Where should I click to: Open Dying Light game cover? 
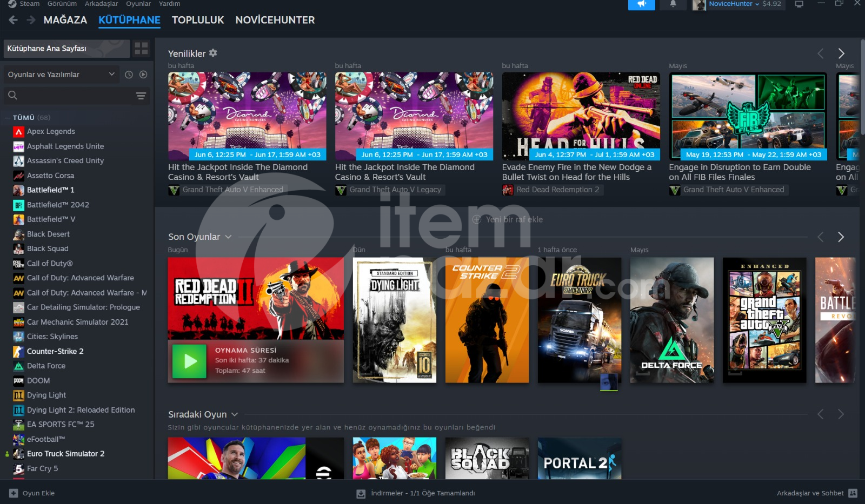tap(395, 320)
